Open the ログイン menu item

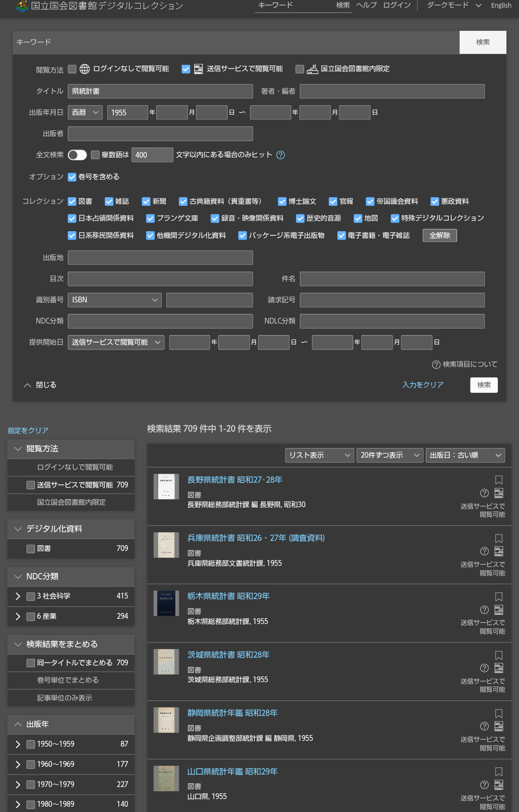[x=397, y=5]
